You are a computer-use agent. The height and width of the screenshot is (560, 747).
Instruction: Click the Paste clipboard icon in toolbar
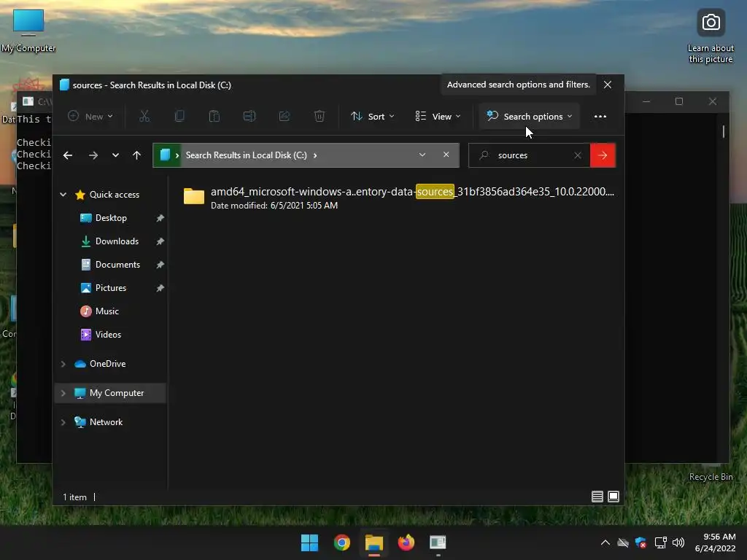[x=214, y=116]
